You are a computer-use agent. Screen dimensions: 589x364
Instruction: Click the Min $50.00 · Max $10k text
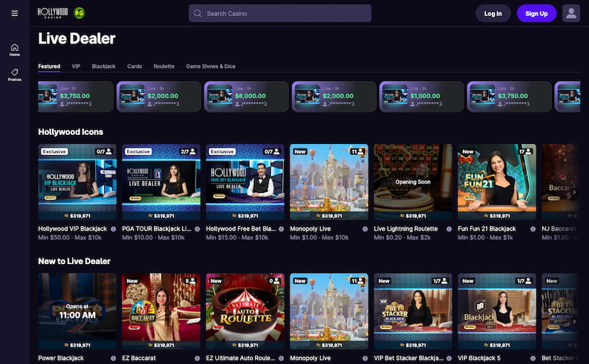pyautogui.click(x=70, y=238)
